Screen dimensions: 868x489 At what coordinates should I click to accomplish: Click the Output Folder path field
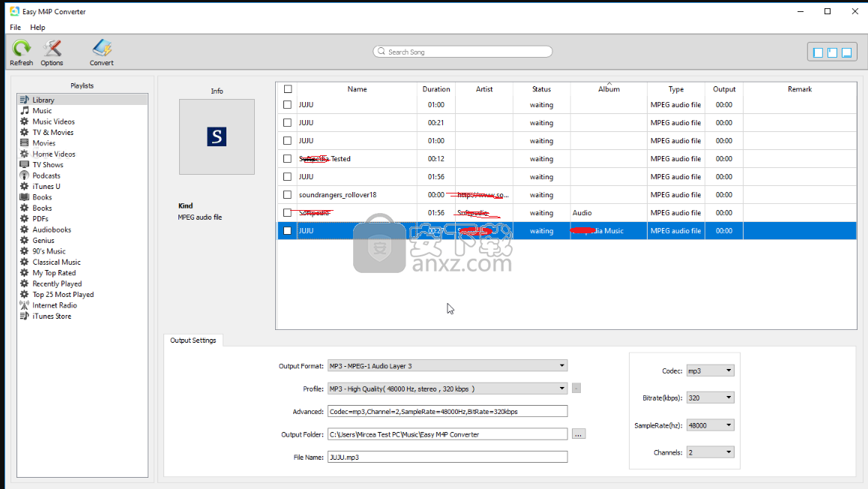click(447, 434)
